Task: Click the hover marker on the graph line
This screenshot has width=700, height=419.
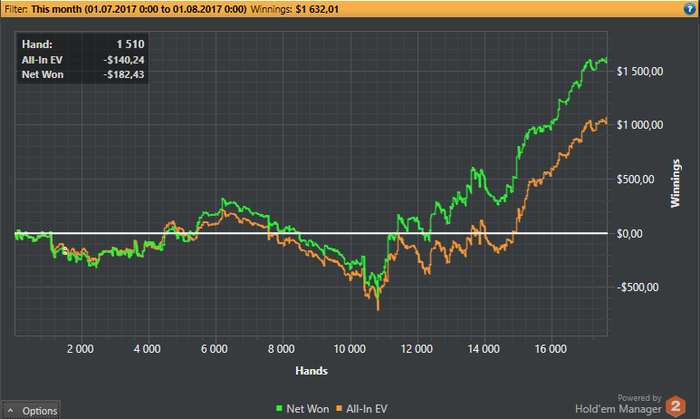Action: [65, 251]
